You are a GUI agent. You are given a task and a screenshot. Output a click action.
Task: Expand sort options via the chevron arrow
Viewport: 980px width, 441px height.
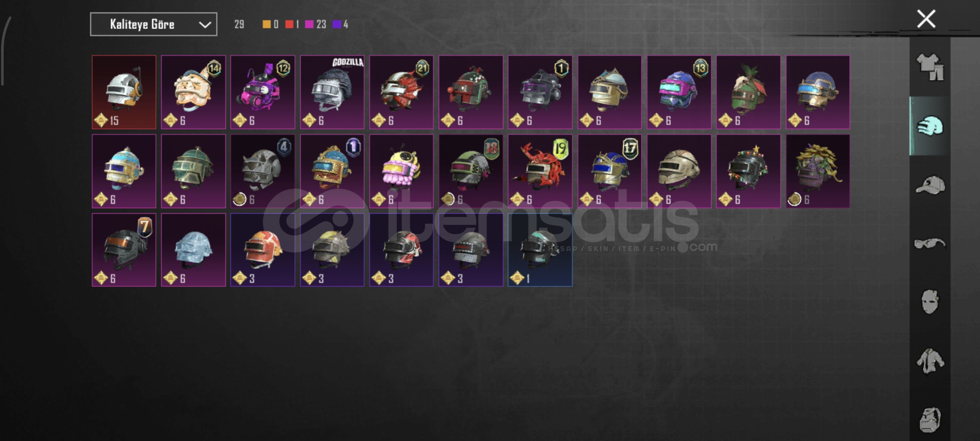205,25
